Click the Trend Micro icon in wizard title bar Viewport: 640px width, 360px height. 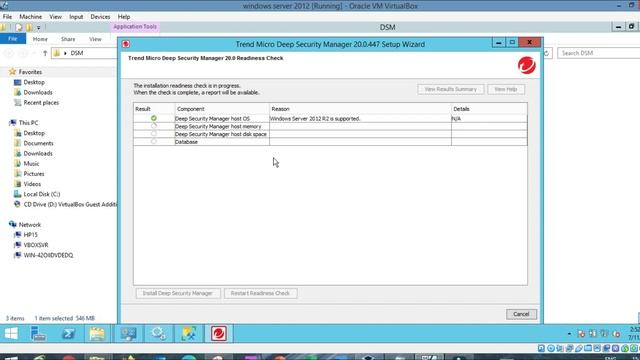click(126, 44)
